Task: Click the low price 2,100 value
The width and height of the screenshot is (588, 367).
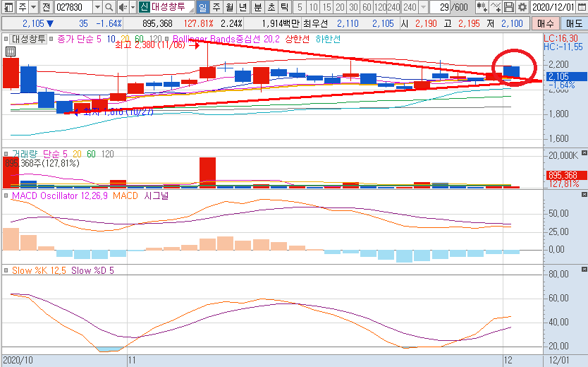Action: click(512, 23)
